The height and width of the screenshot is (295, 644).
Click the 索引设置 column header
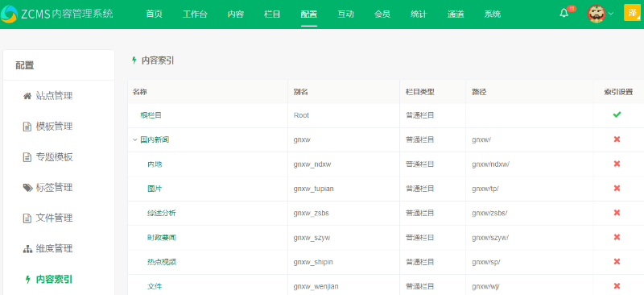(x=618, y=92)
